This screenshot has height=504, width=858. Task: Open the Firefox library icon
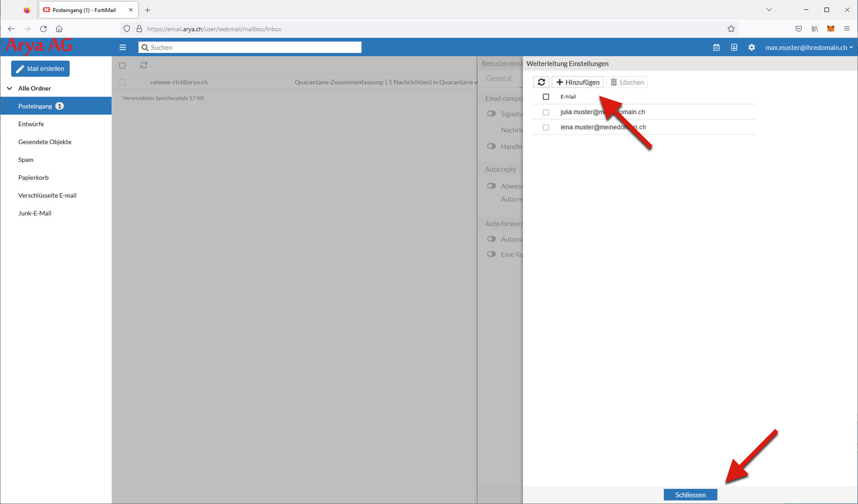coord(815,29)
